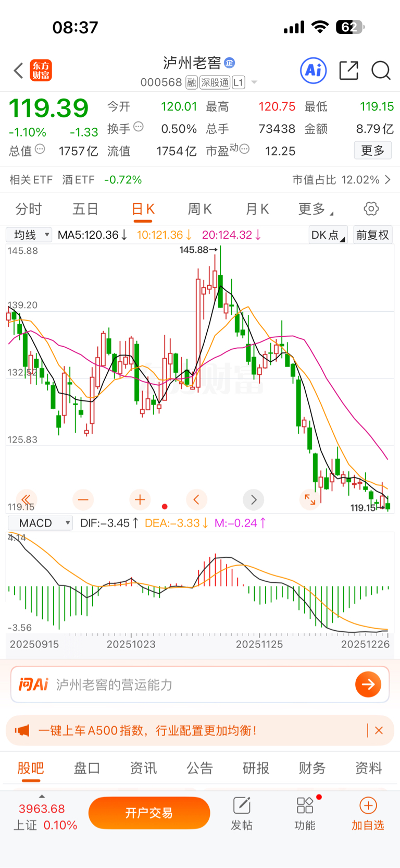Screen dimensions: 400x868
Task: Tap the share export icon
Action: coord(348,70)
